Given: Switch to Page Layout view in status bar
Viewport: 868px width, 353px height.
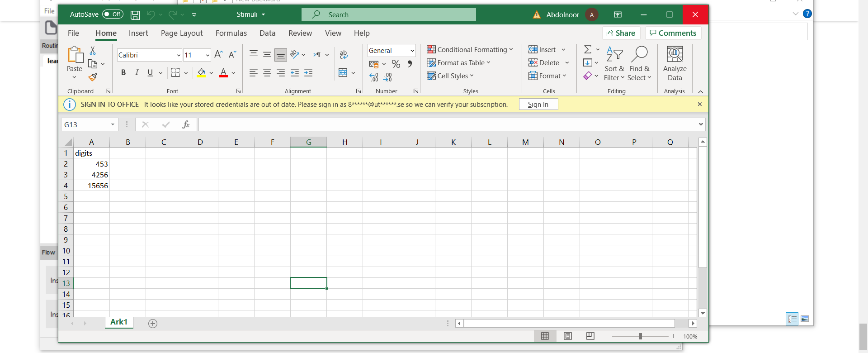Looking at the screenshot, I should [568, 336].
